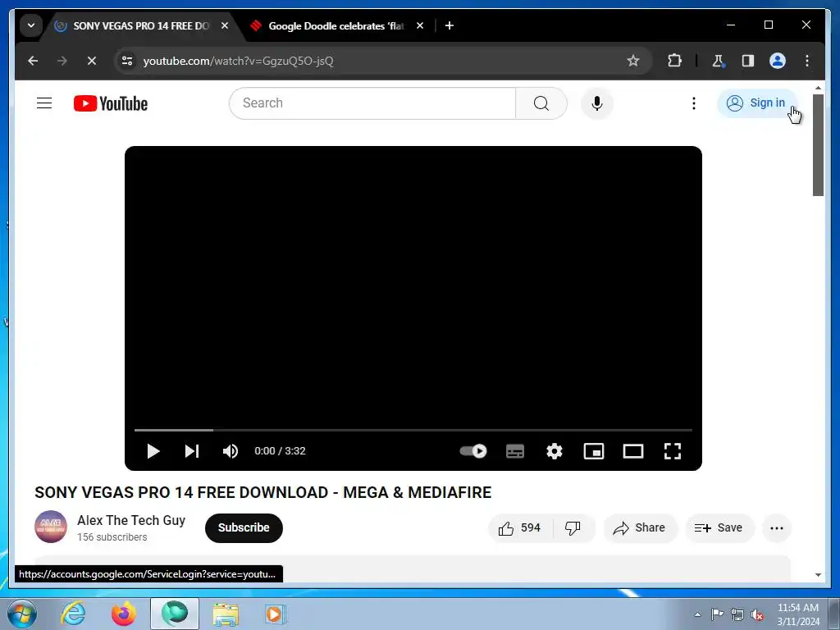The image size is (840, 630).
Task: Click the muted speaker tray icon
Action: tap(757, 614)
